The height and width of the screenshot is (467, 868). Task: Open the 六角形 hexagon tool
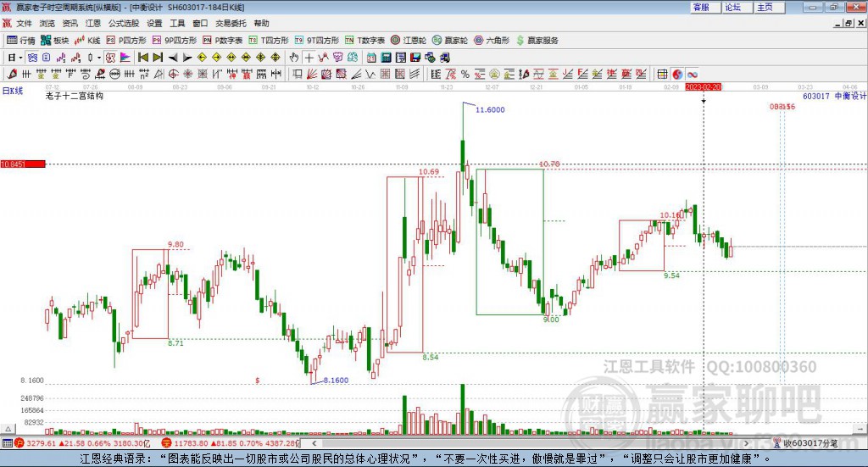point(492,41)
